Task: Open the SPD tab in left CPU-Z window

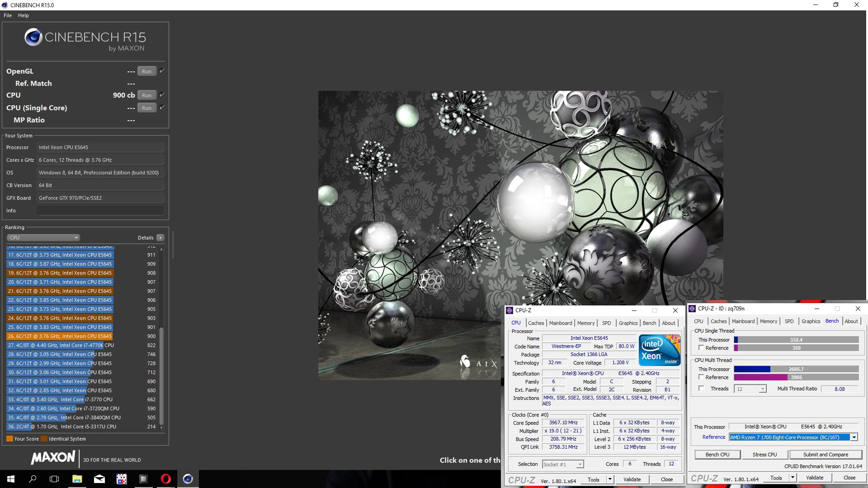Action: pyautogui.click(x=606, y=323)
